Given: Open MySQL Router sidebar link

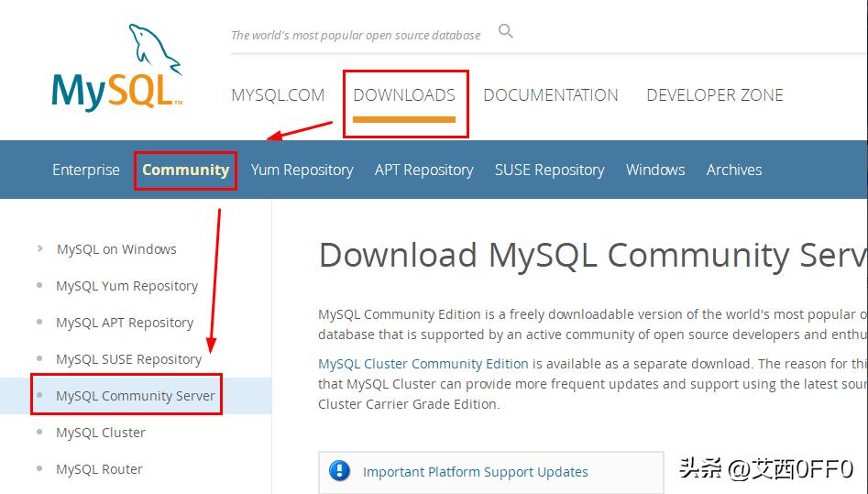Looking at the screenshot, I should 99,469.
